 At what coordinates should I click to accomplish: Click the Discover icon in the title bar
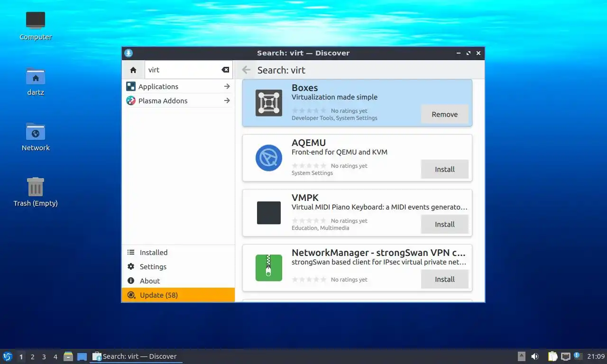[129, 53]
